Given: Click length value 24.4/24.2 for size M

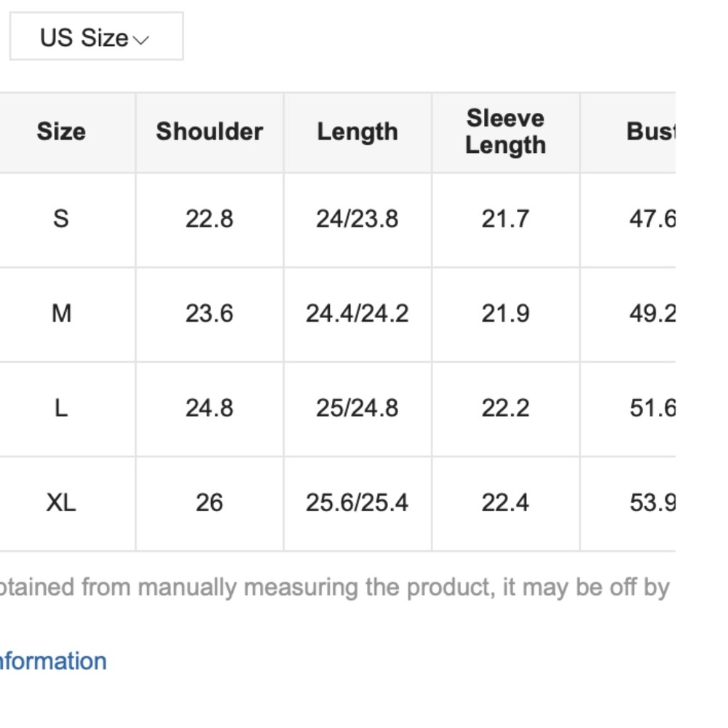Looking at the screenshot, I should click(x=357, y=313).
